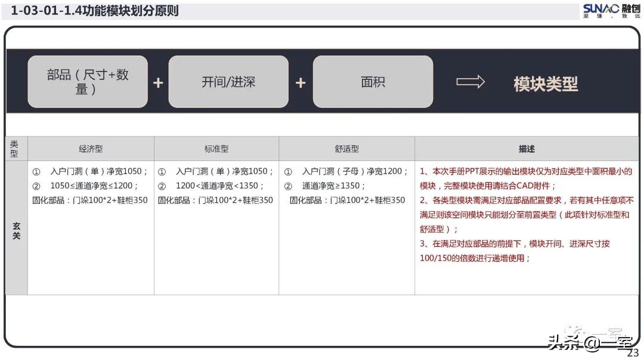Select the 面积 box

(x=373, y=82)
